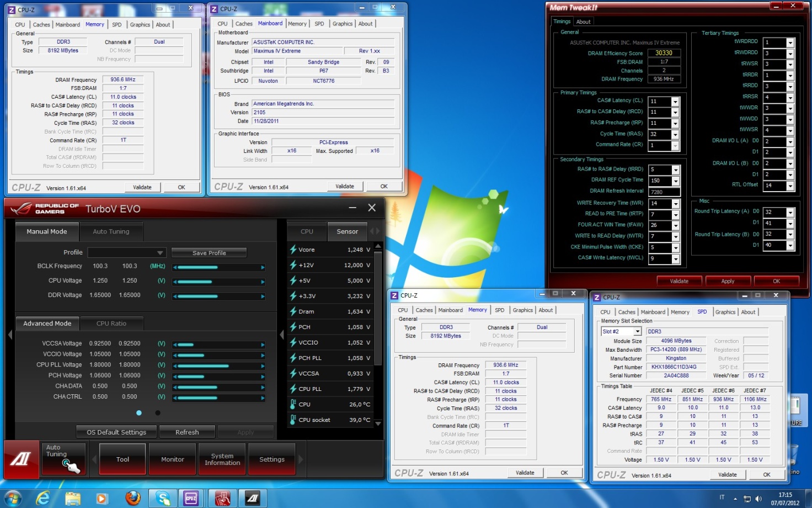Click the clock in the system tray

pyautogui.click(x=785, y=499)
